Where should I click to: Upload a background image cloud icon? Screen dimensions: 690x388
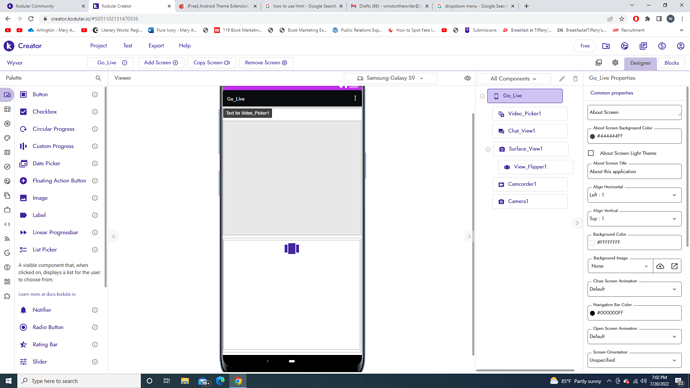pos(660,266)
